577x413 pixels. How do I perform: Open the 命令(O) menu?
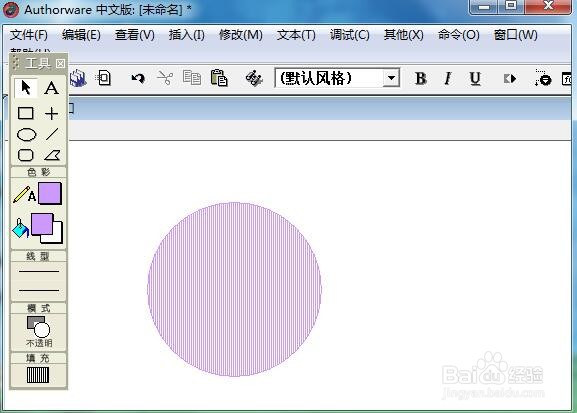(x=459, y=35)
